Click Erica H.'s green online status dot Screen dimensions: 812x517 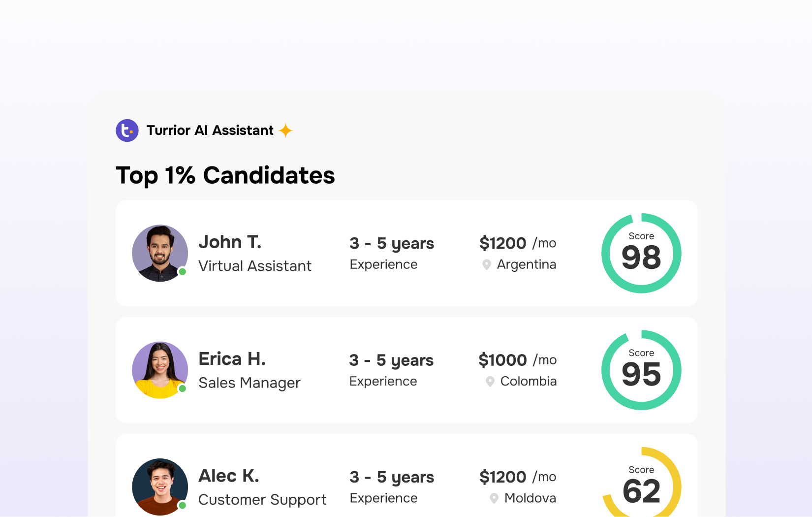point(182,388)
